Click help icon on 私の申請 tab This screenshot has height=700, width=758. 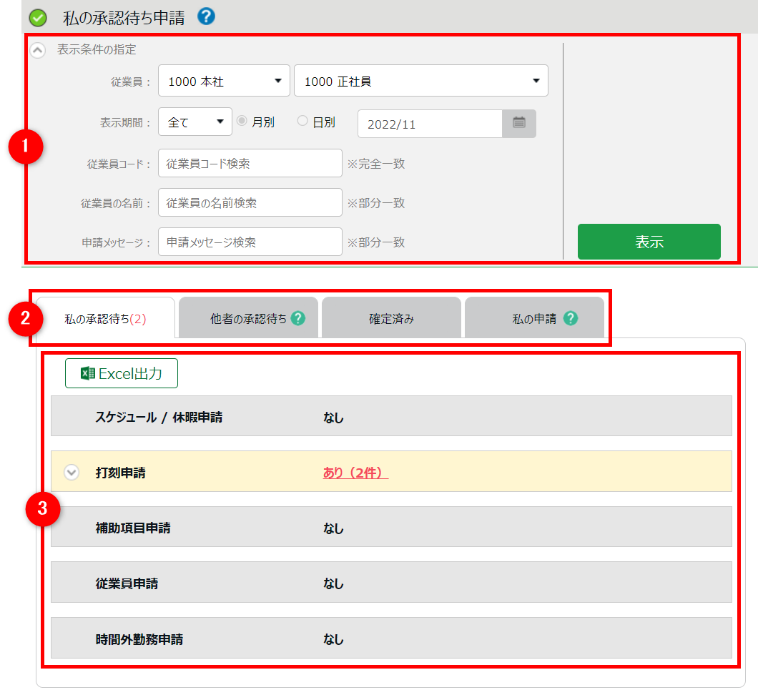click(x=570, y=319)
